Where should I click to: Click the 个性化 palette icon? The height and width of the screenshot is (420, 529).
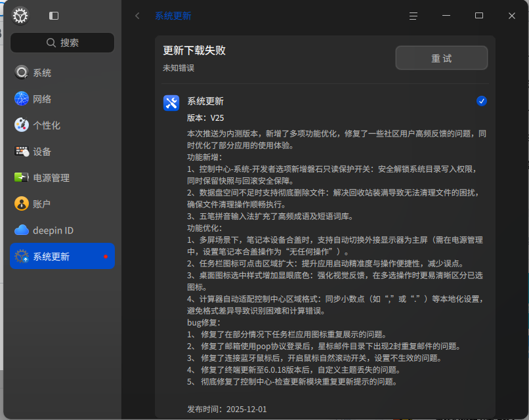pos(22,125)
